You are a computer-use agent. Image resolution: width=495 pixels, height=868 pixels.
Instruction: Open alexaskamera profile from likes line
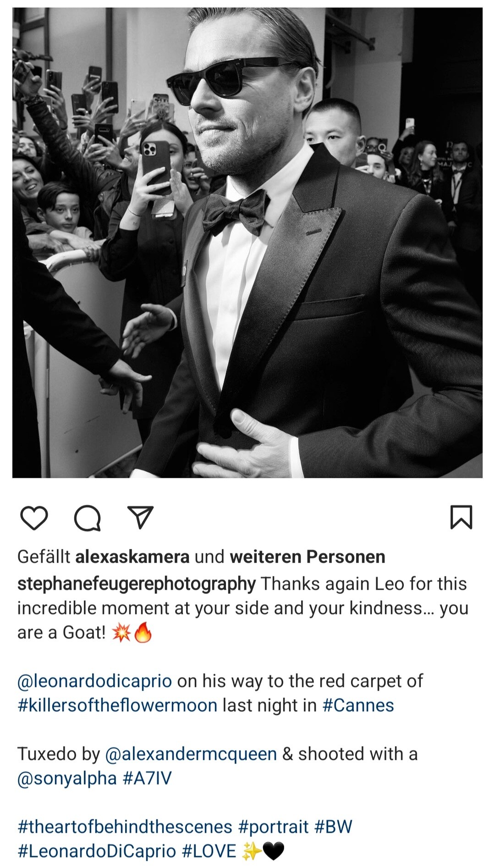coord(132,557)
